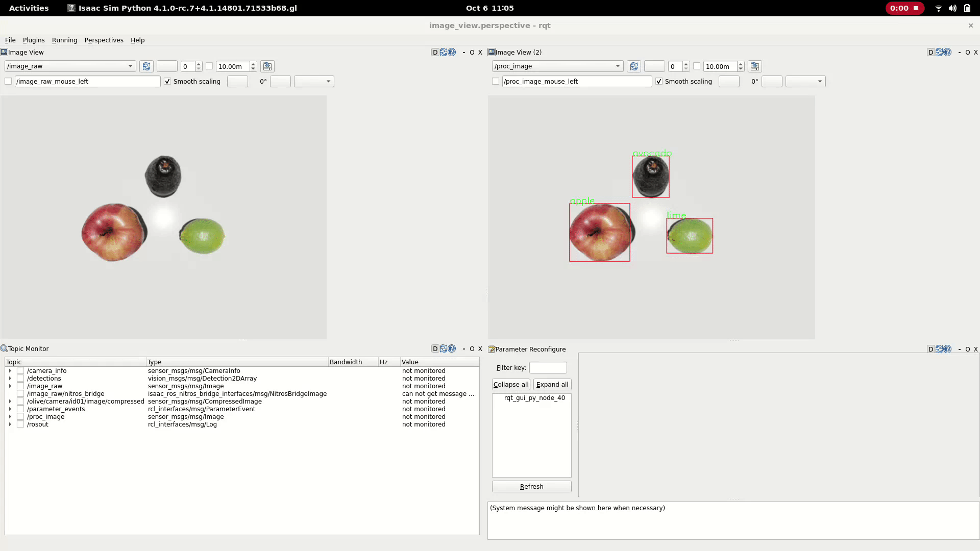The height and width of the screenshot is (551, 980).
Task: Open help for Topic Monitor panel
Action: click(x=452, y=348)
